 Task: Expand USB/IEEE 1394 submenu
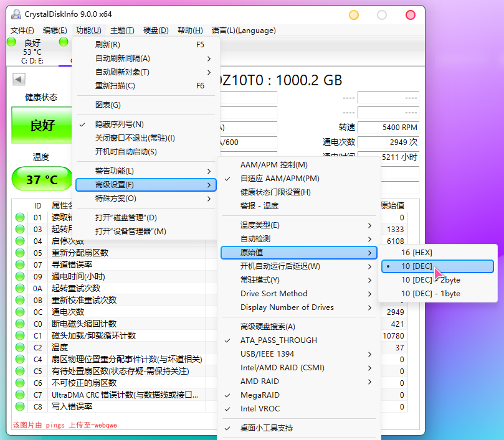(299, 354)
